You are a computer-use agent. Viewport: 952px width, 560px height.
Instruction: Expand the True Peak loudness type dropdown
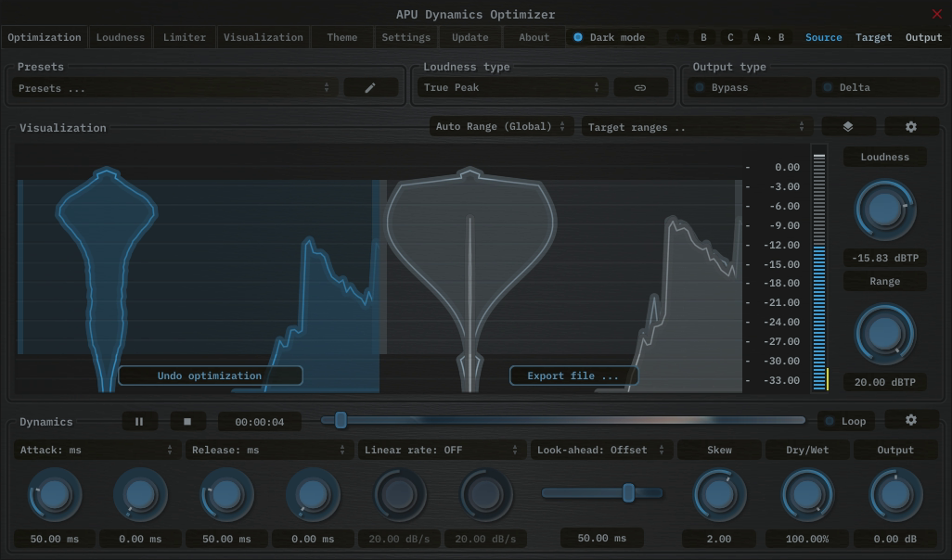click(x=511, y=88)
